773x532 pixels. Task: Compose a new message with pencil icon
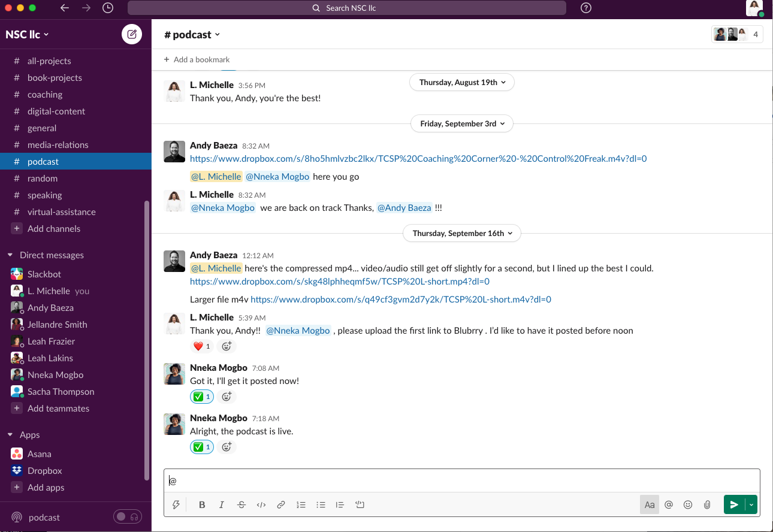132,34
